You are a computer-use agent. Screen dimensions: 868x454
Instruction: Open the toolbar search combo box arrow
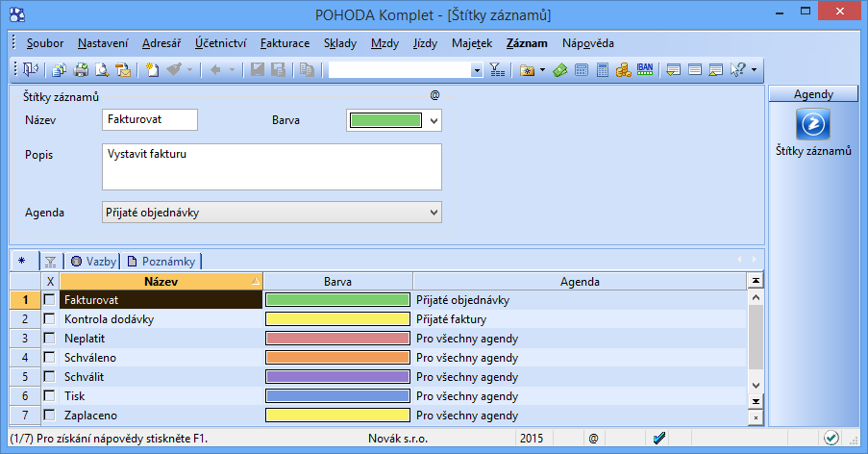coord(477,70)
